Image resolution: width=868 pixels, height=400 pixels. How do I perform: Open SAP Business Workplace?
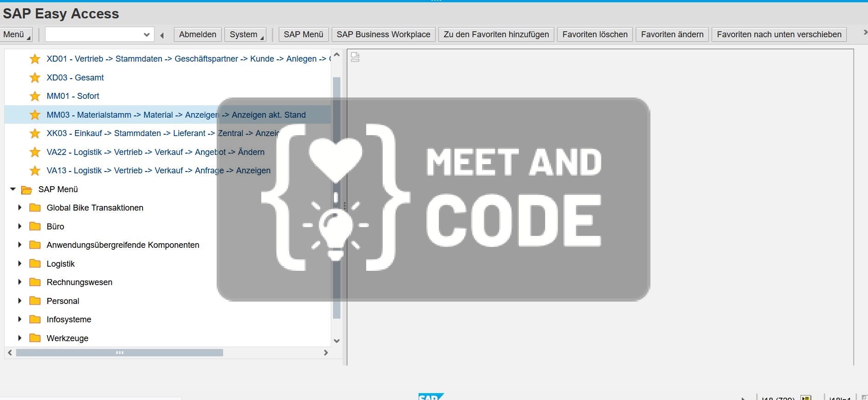tap(384, 34)
